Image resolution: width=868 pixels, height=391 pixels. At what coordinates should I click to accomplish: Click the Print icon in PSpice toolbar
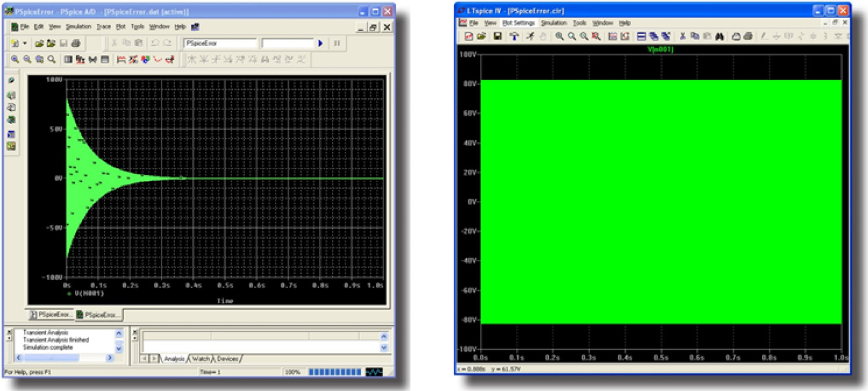point(75,43)
